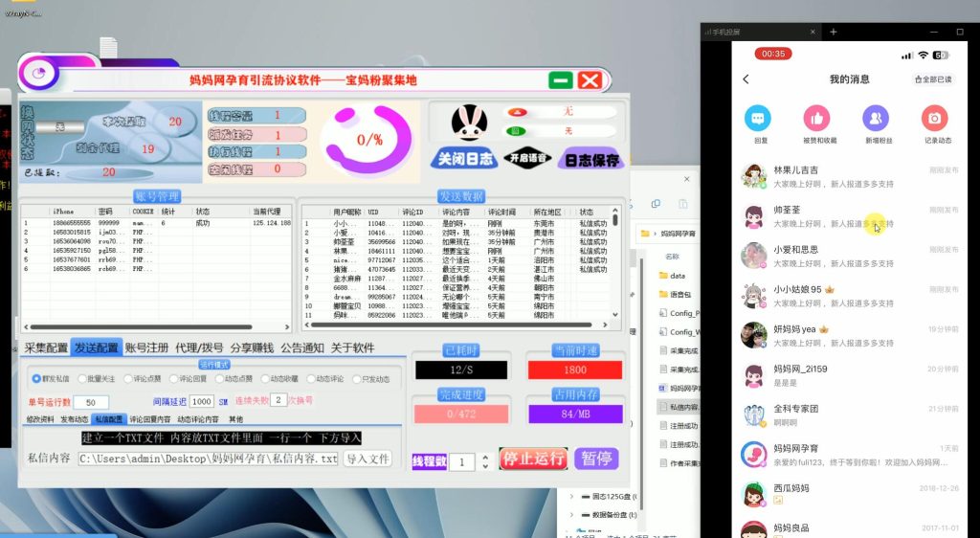The width and height of the screenshot is (980, 538).
Task: Open 小爱和思思's avatar in message list
Action: coord(754,257)
